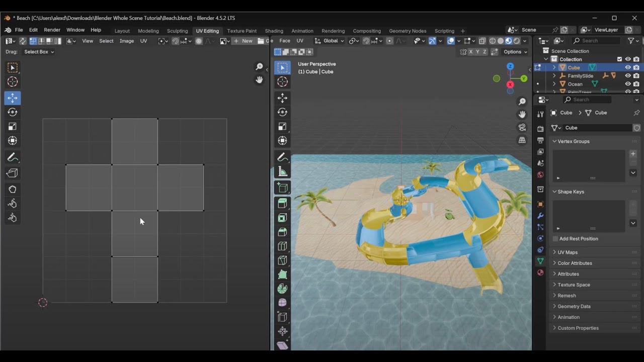Switch to the Shading workspace tab

(x=274, y=31)
